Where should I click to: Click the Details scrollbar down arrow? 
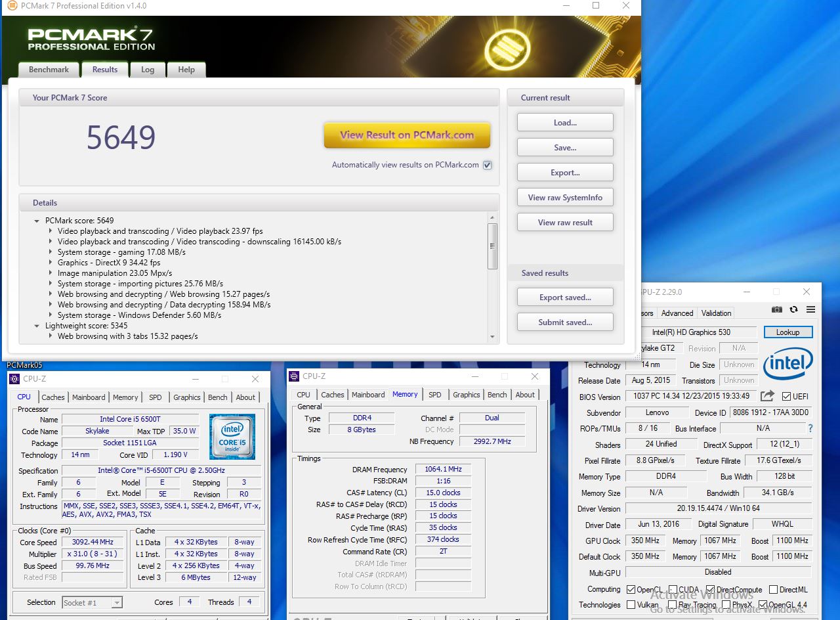click(x=493, y=336)
